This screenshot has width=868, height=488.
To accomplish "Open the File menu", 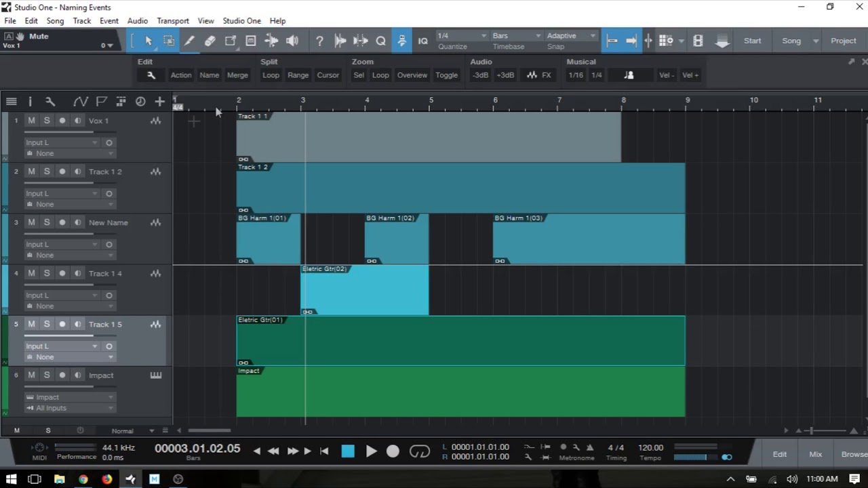I will pyautogui.click(x=10, y=21).
